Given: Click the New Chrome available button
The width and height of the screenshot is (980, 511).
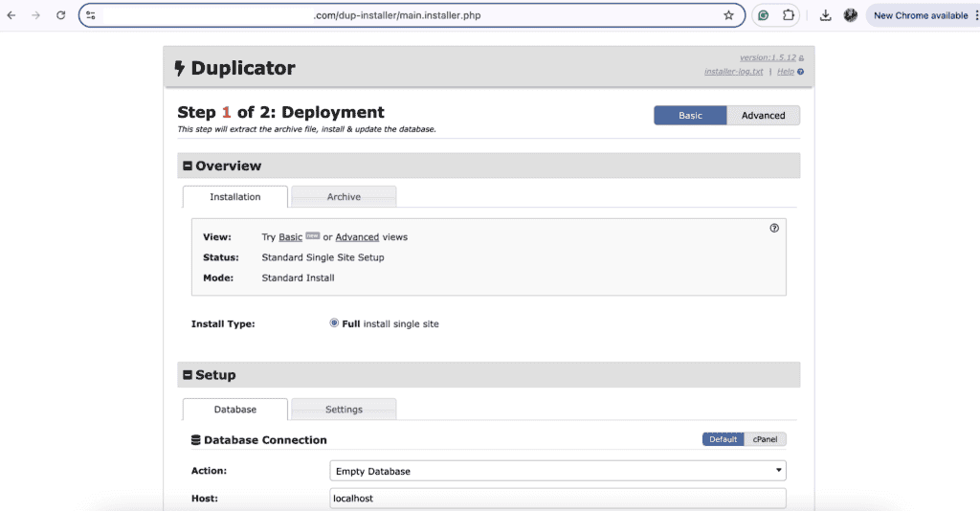Looking at the screenshot, I should tap(920, 15).
